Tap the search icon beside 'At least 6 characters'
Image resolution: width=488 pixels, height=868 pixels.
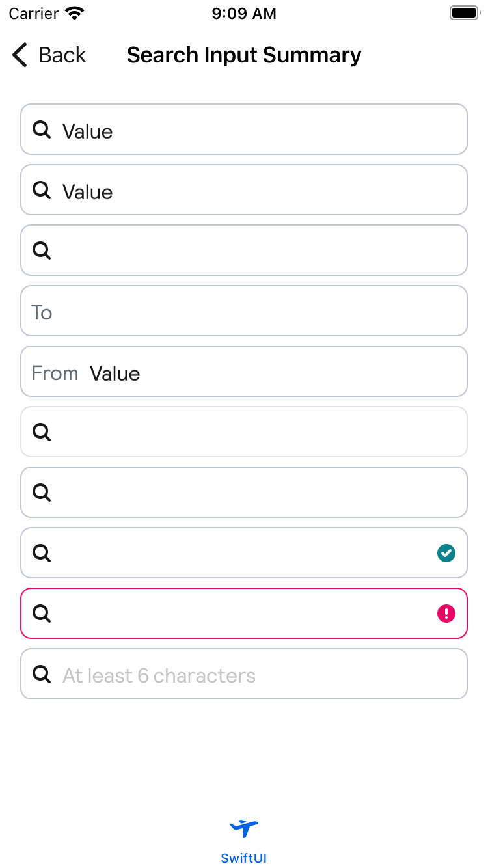tap(42, 674)
